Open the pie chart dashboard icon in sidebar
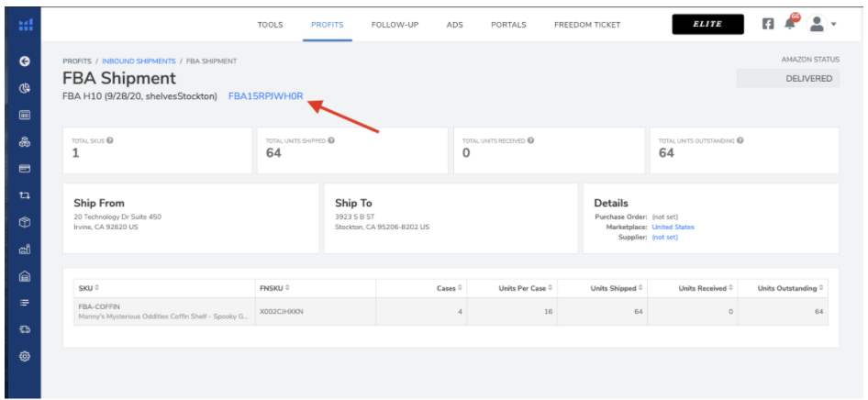 [x=25, y=88]
